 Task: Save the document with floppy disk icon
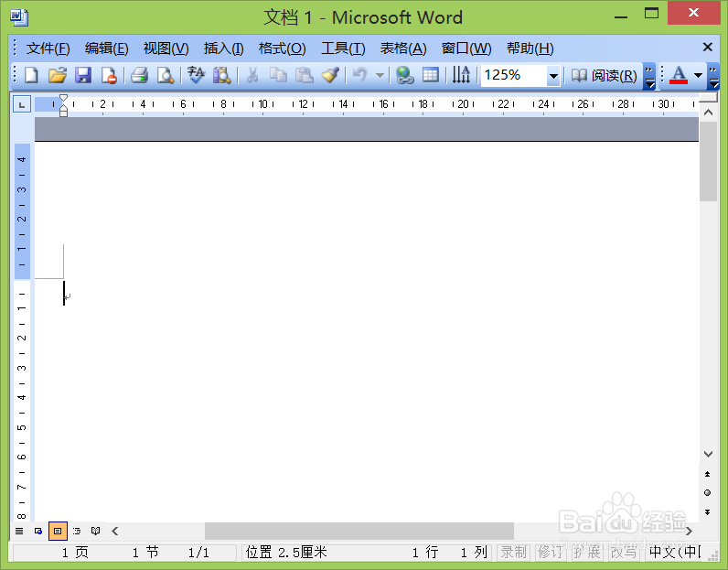[x=83, y=75]
